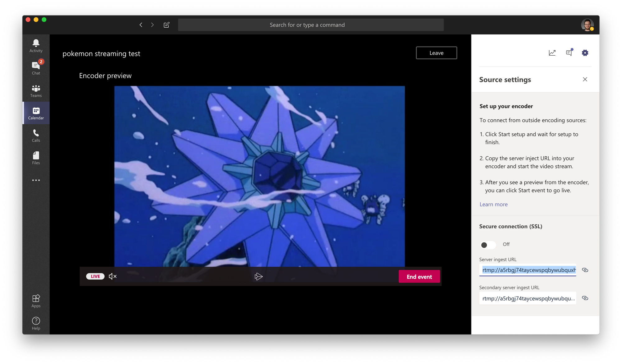Open the Q&A panel icon
The width and height of the screenshot is (622, 364).
point(569,53)
